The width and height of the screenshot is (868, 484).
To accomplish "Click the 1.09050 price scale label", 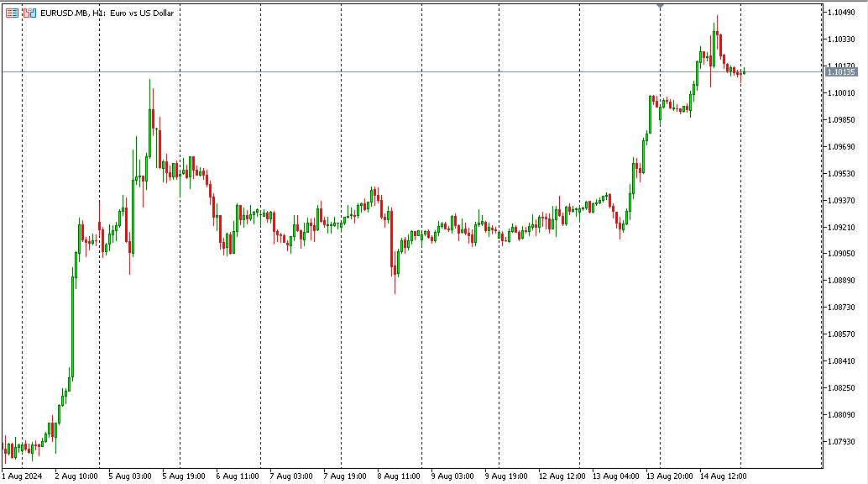I will 841,254.
